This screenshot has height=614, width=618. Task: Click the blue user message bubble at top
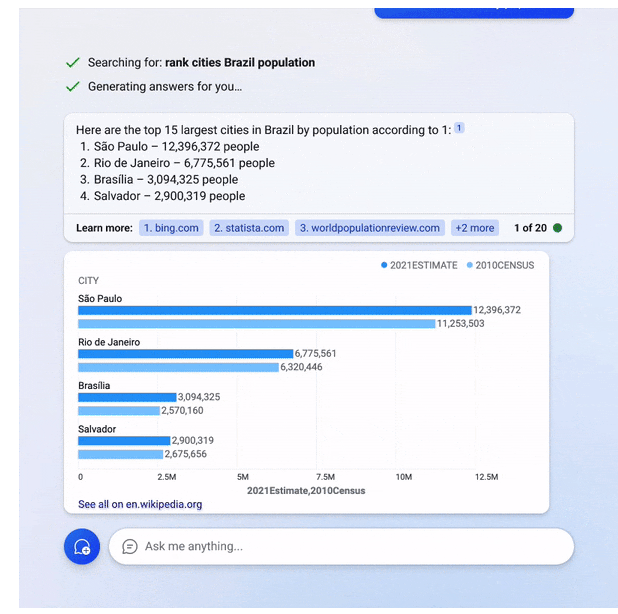point(474,10)
